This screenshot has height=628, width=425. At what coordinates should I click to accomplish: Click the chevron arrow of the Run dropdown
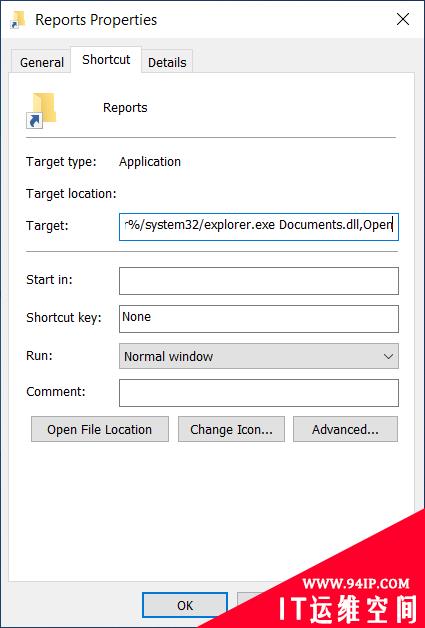click(388, 356)
